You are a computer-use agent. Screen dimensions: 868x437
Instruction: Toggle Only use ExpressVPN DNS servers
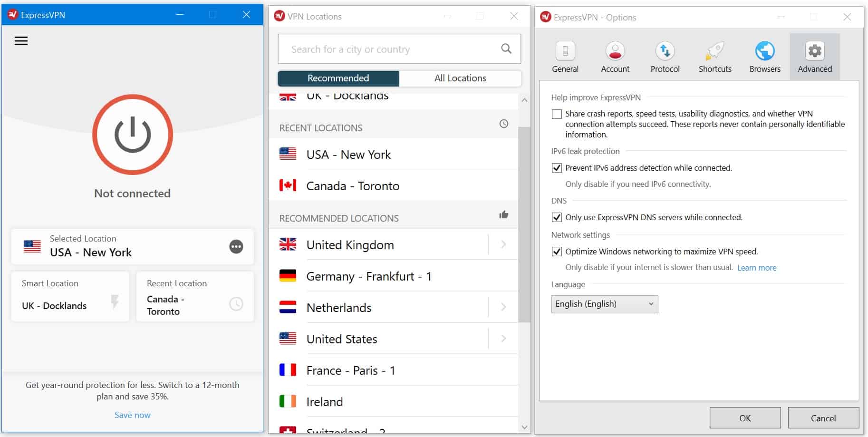pos(557,217)
